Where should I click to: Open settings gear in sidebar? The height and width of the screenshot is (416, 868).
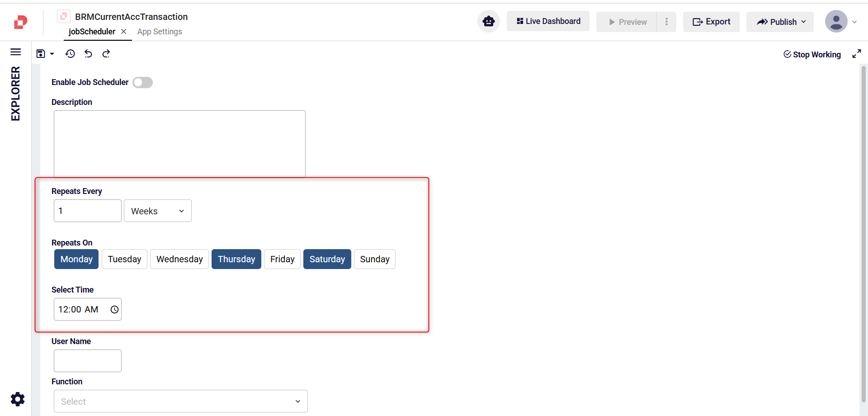pyautogui.click(x=18, y=399)
